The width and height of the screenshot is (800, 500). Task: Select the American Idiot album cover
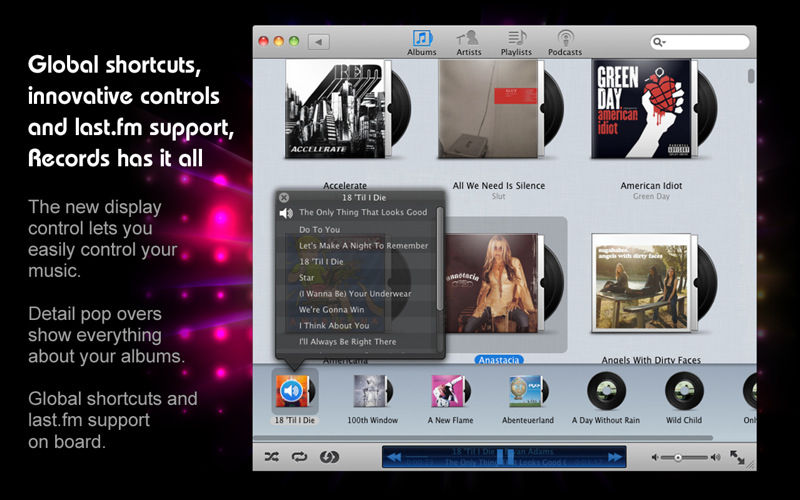point(643,109)
